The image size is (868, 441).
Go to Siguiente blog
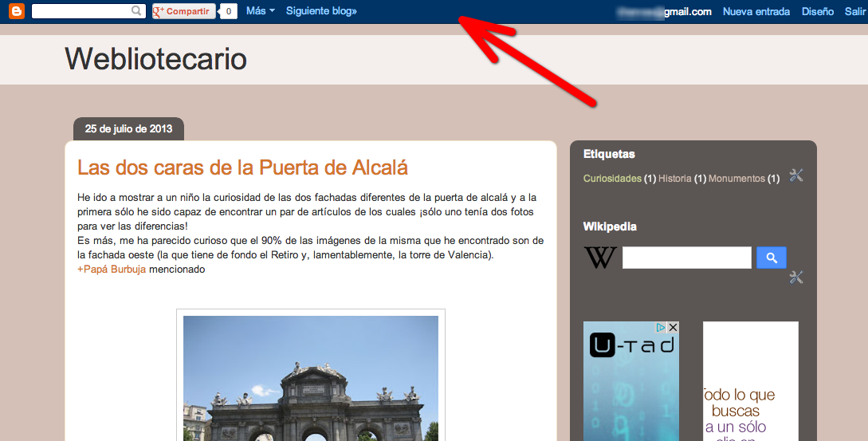click(x=321, y=11)
